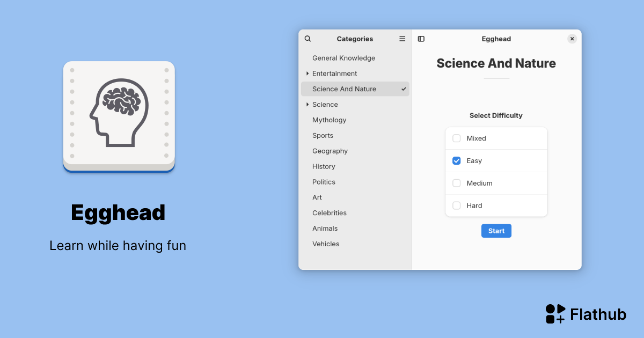Toggle the sidebar pane visibility

421,39
